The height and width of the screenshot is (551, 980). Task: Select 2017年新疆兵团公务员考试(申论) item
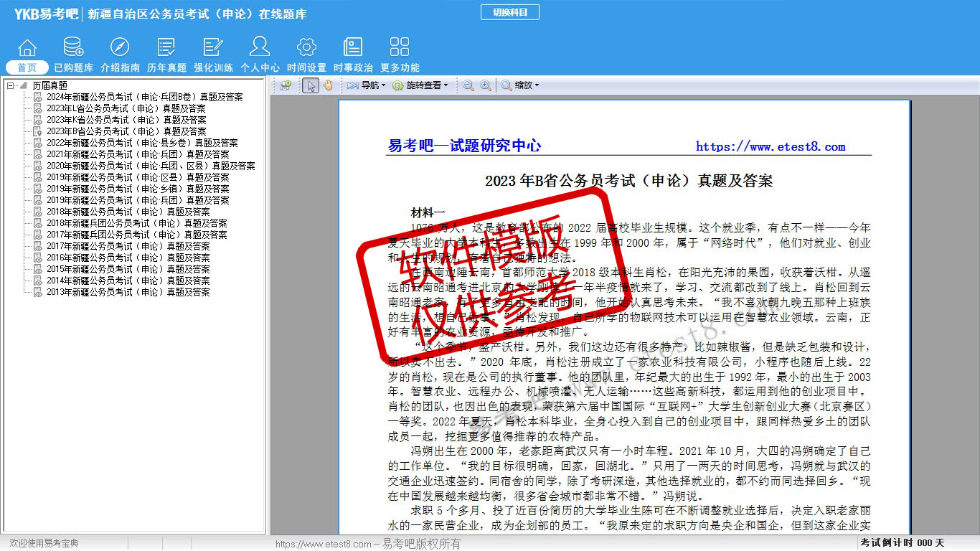136,235
